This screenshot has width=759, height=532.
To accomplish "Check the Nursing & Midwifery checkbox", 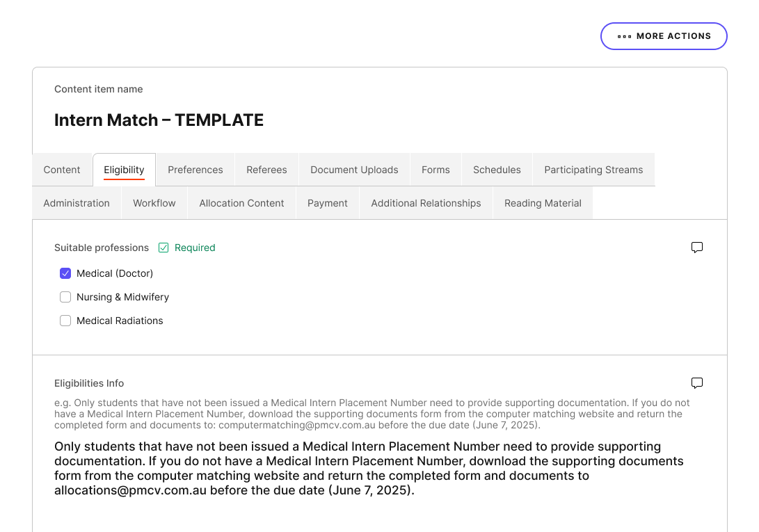I will (65, 297).
